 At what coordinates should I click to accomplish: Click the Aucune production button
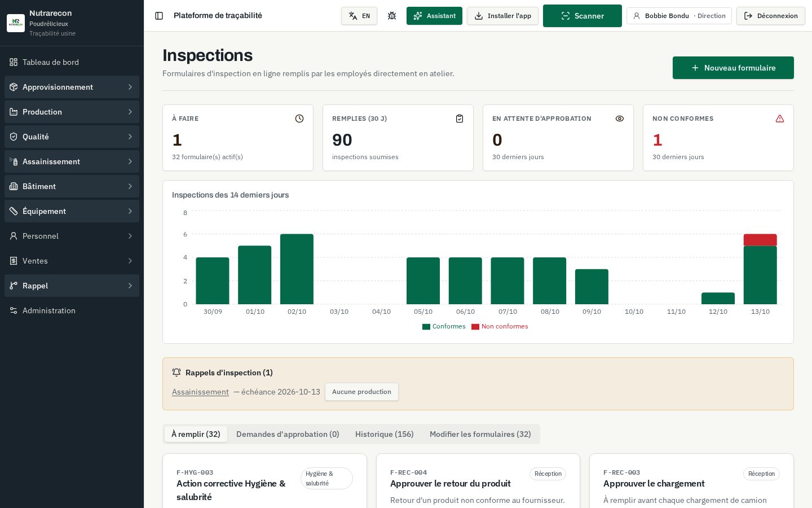[x=361, y=392]
